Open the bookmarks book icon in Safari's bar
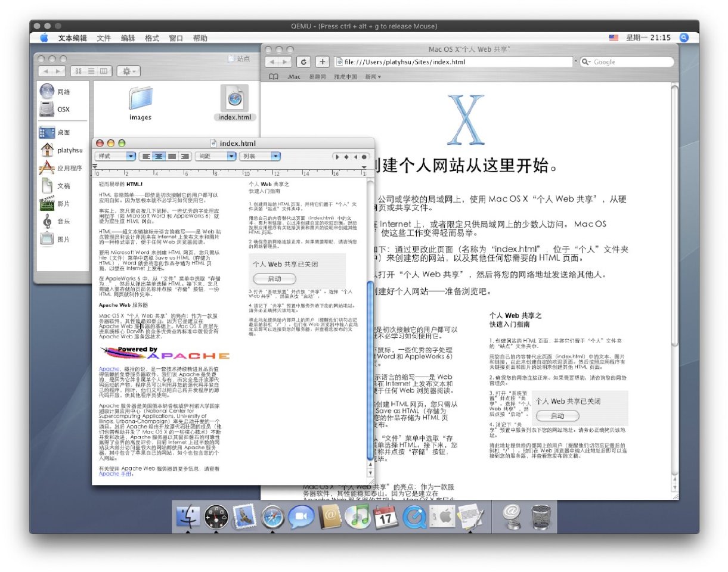Viewport: 728px width, 572px height. [x=274, y=77]
